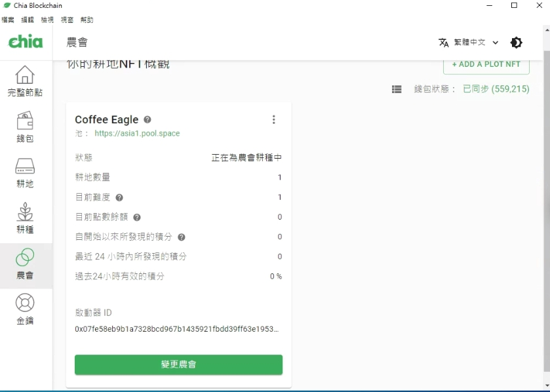
Task: Go to the 耕地 plots page
Action: pos(26,172)
